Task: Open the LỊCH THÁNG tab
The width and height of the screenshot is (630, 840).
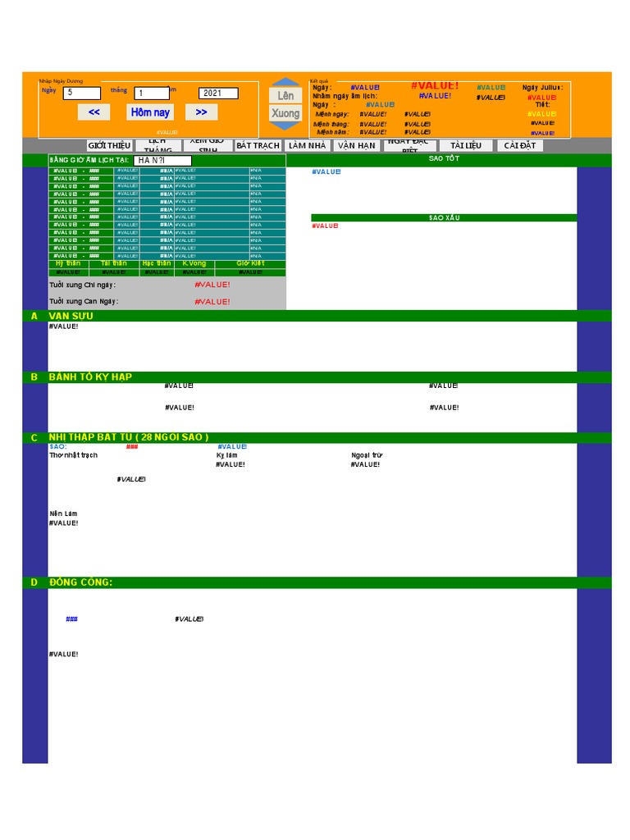Action: coord(158,146)
